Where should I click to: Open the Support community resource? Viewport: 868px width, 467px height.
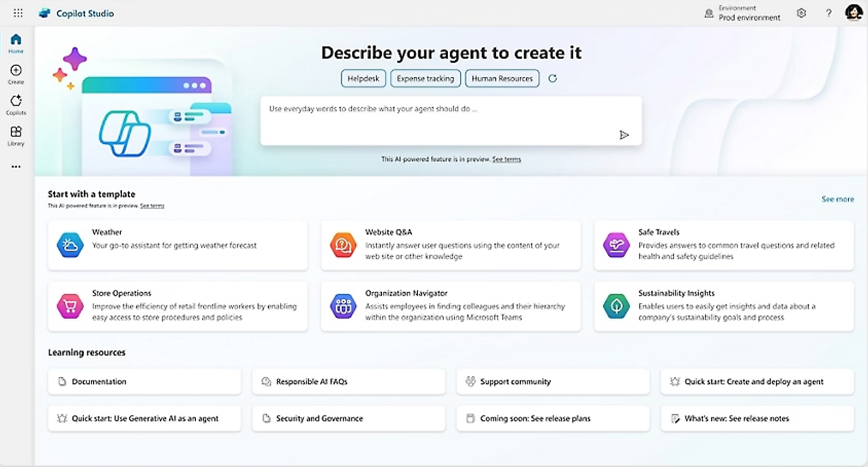tap(552, 382)
